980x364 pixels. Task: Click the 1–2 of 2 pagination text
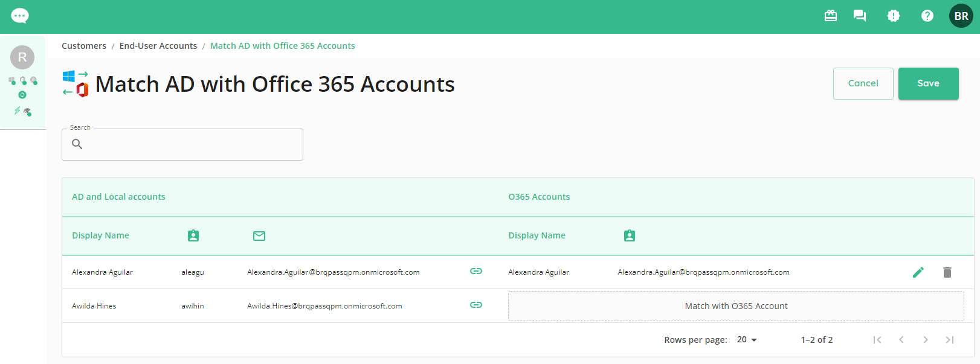click(817, 340)
